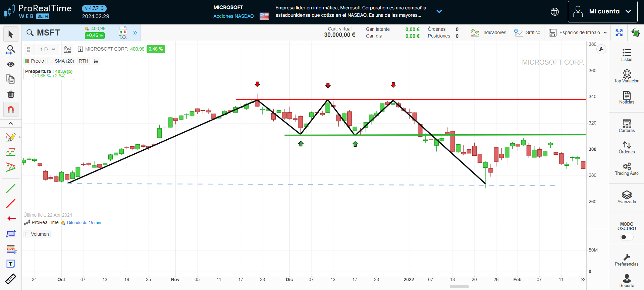644x290 pixels.
Task: Open the indicator list icon next to RTH
Action: coord(96,61)
